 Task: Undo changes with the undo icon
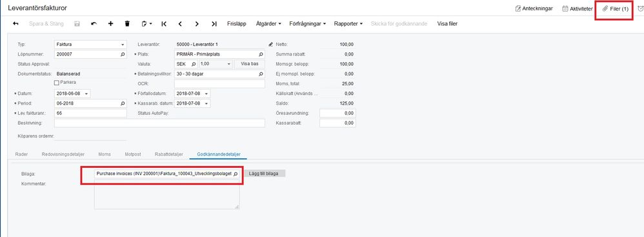pyautogui.click(x=94, y=24)
